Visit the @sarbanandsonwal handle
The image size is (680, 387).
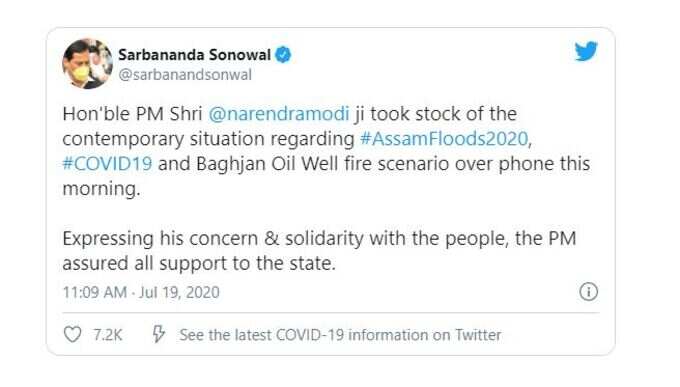click(x=185, y=75)
